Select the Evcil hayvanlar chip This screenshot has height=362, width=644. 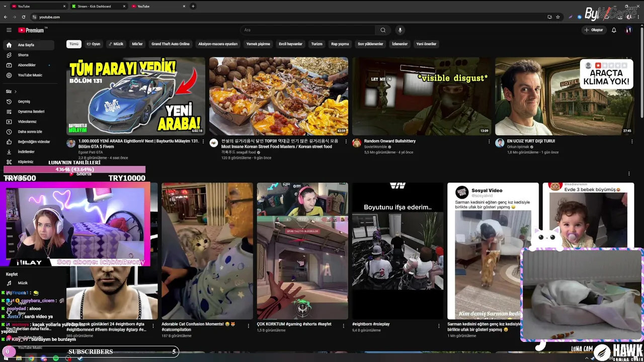pyautogui.click(x=291, y=44)
